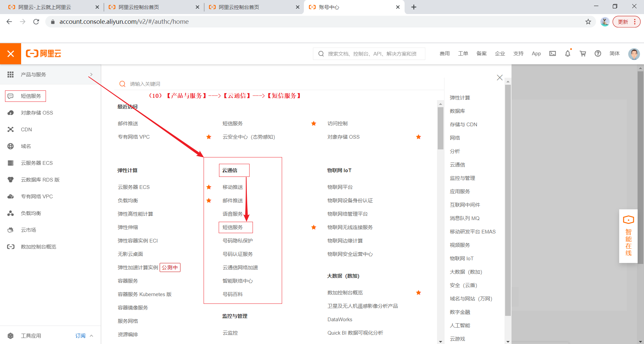Screen dimensions: 644x344
Task: Open Chrome profile avatar
Action: coord(605,22)
